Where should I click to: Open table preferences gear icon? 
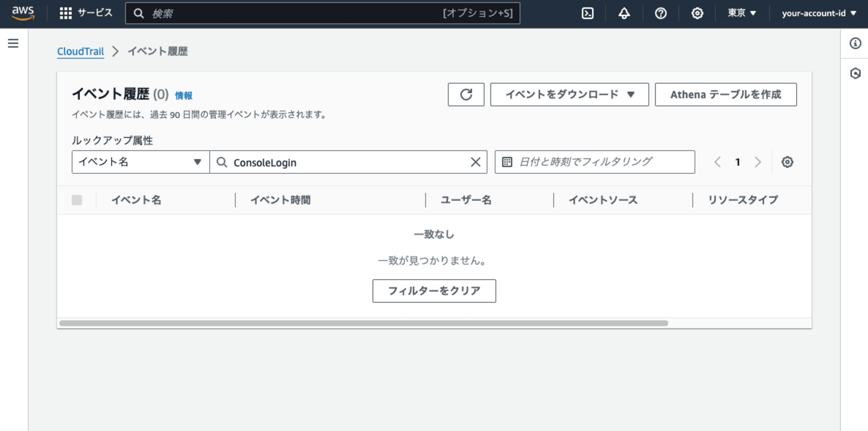787,162
